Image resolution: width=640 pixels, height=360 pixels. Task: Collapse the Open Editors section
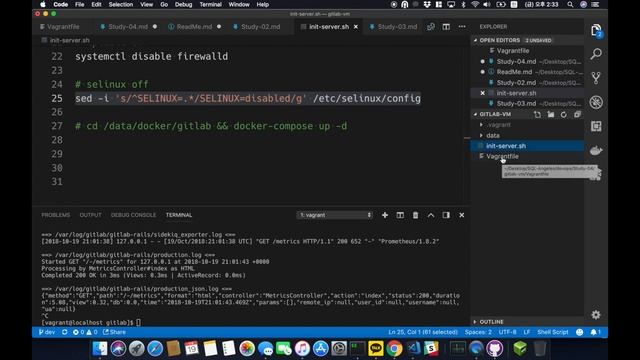click(500, 40)
